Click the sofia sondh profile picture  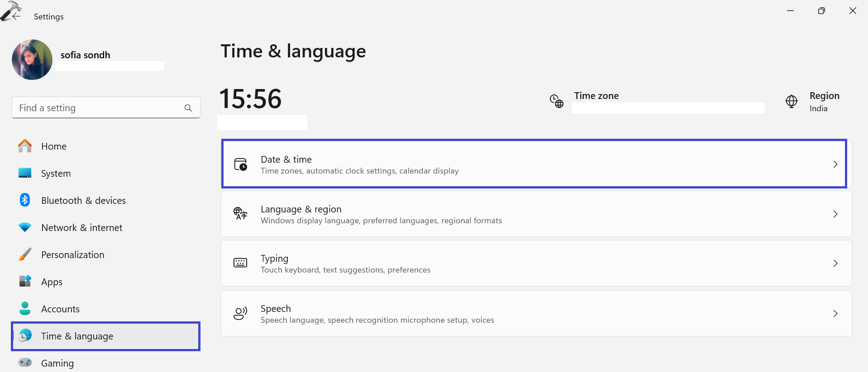click(x=32, y=60)
